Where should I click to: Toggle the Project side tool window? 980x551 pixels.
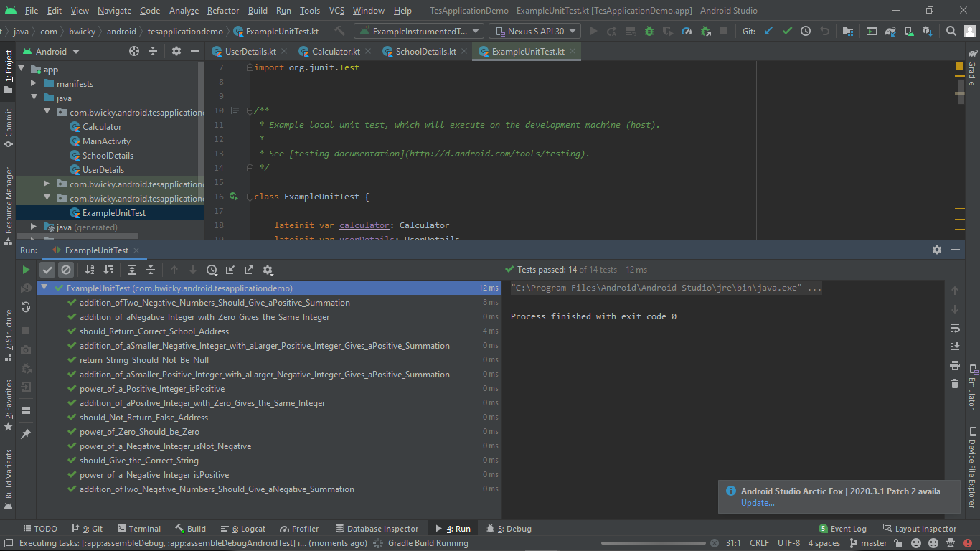9,71
